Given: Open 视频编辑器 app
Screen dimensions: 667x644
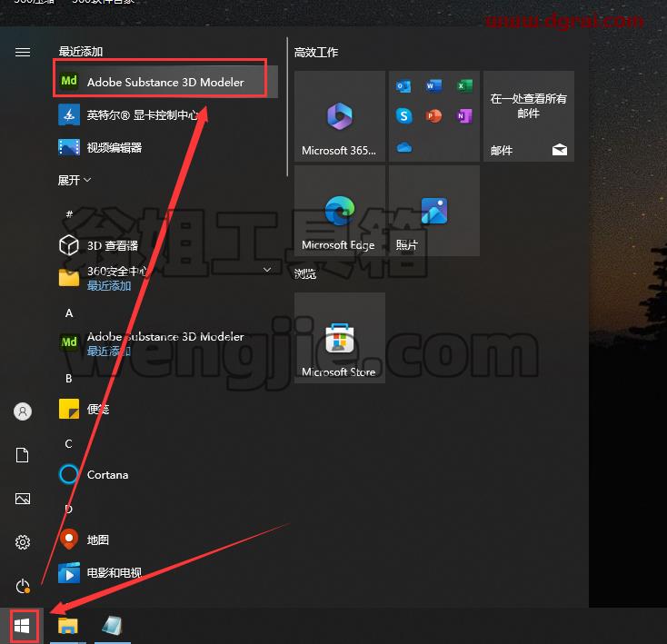Looking at the screenshot, I should (167, 147).
